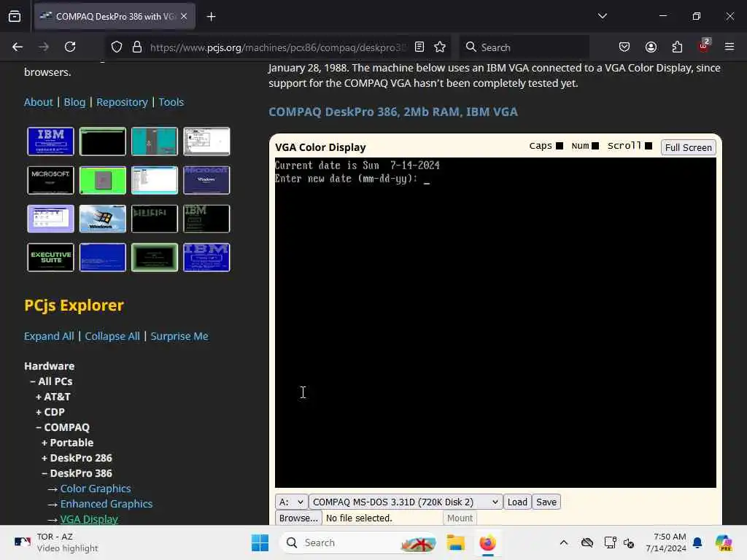Open the Enhanced Graphics tree link

[x=107, y=504]
